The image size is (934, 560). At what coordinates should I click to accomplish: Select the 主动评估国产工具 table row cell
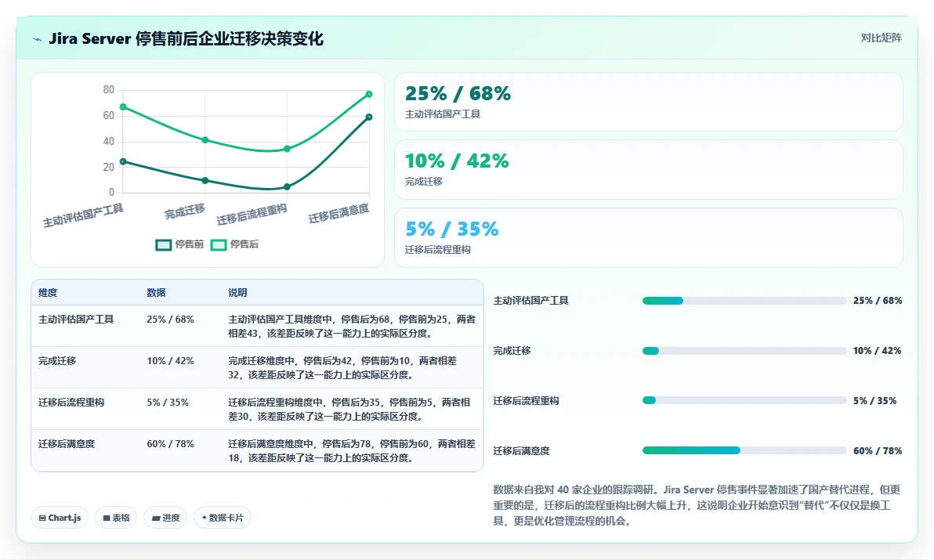[x=76, y=320]
